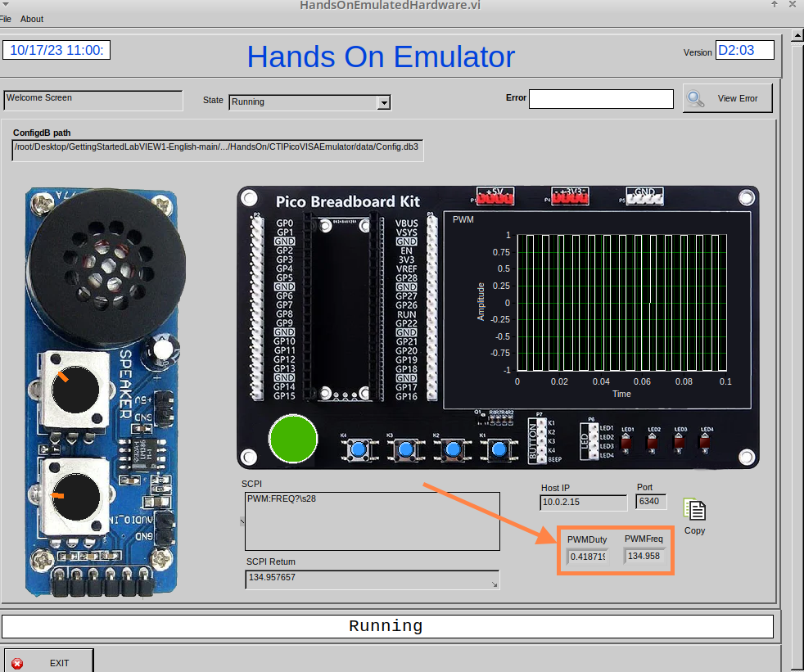804x672 pixels.
Task: Click the LED1 indicator
Action: click(x=626, y=443)
